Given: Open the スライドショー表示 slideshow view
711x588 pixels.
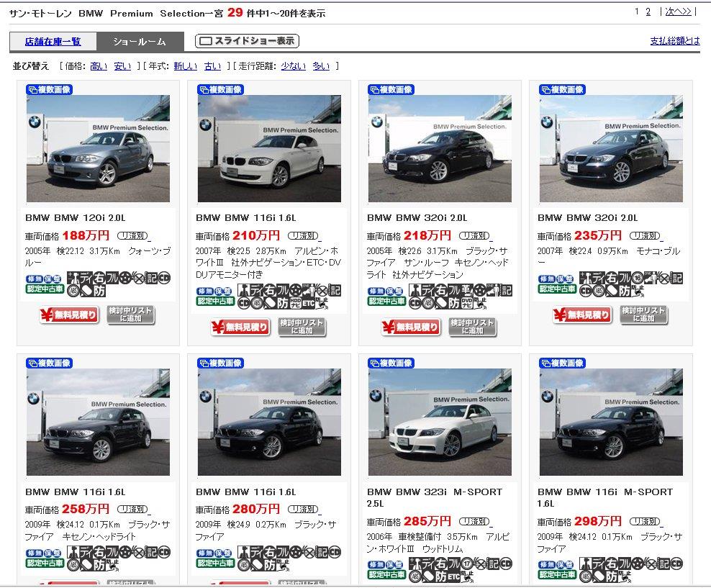Looking at the screenshot, I should click(x=247, y=41).
